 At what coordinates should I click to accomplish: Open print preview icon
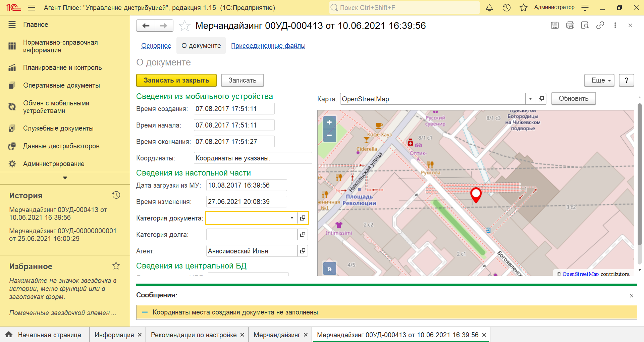pos(585,25)
